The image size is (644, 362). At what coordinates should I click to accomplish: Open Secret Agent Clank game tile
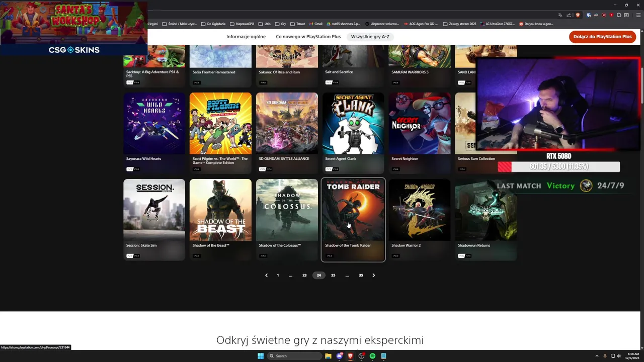(x=353, y=133)
